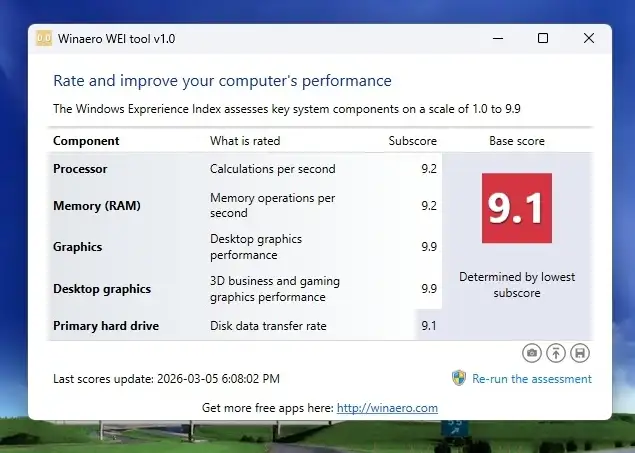Open the http://winaero.com link
Screen dimensions: 635x453
(387, 408)
